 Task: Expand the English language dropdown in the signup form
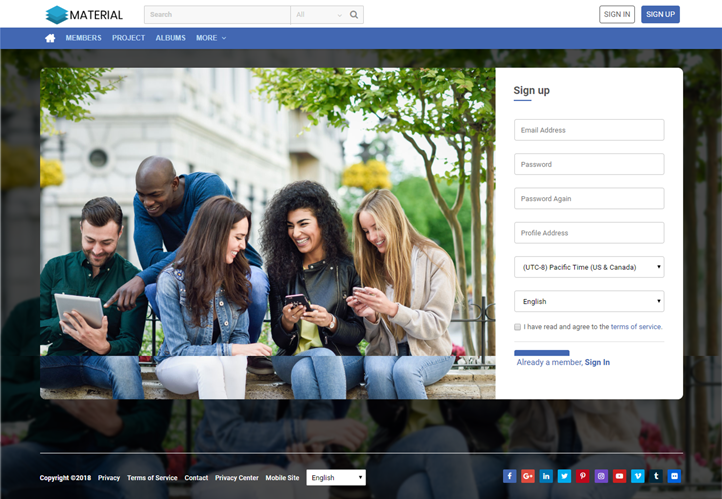point(589,301)
